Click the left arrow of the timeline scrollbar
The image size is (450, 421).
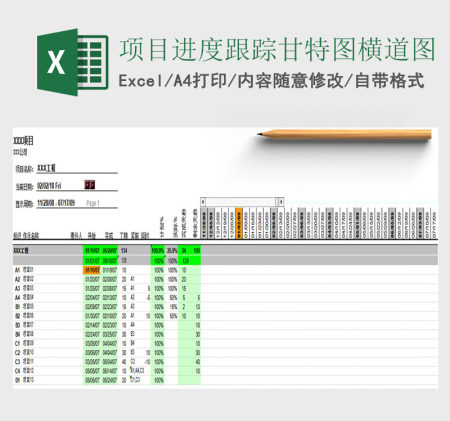pyautogui.click(x=203, y=202)
